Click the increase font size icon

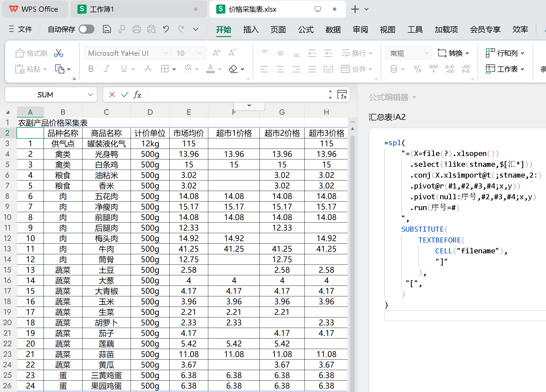[x=217, y=53]
